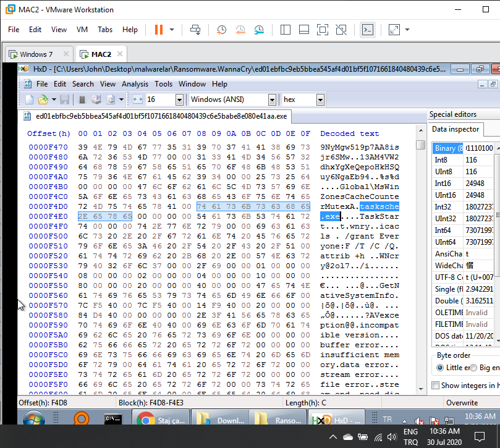The image size is (500, 448).
Task: Select Little endian byte order
Action: 440,368
